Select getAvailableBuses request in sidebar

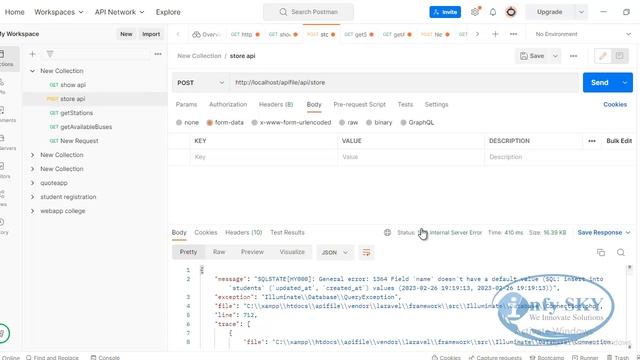(86, 127)
